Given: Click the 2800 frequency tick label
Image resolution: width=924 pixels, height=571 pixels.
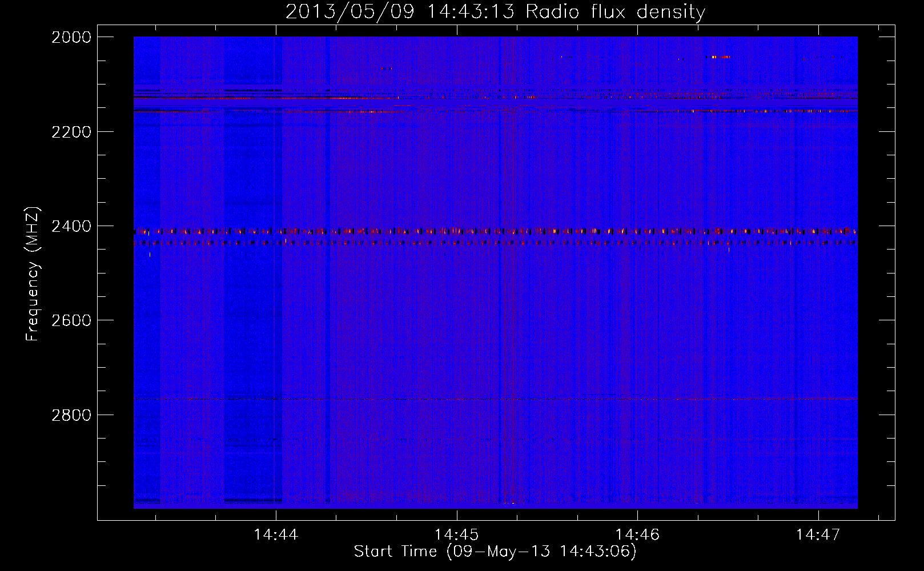Looking at the screenshot, I should [71, 415].
